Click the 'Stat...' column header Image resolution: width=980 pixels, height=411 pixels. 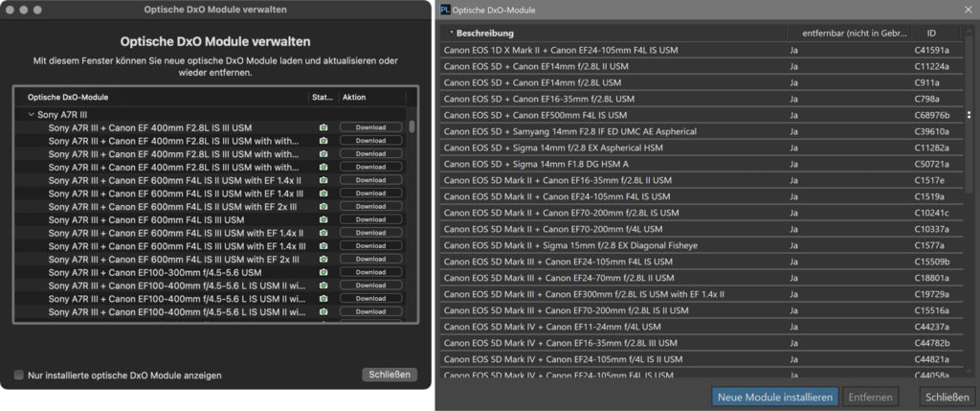click(323, 97)
